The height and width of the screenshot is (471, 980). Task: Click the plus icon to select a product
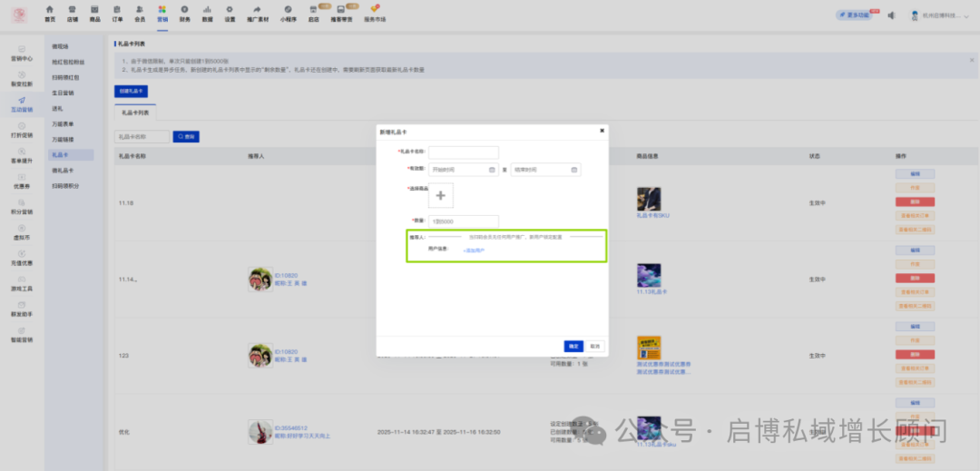pyautogui.click(x=441, y=195)
